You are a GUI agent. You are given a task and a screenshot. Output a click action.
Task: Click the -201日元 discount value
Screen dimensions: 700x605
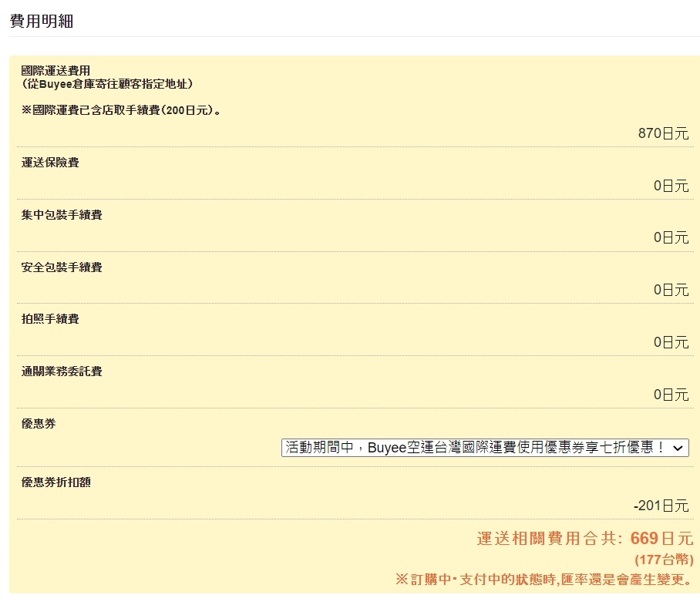(661, 506)
